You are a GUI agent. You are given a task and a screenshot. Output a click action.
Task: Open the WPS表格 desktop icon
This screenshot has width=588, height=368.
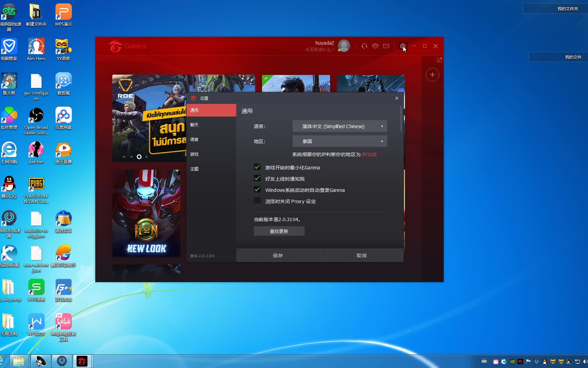pos(36,290)
